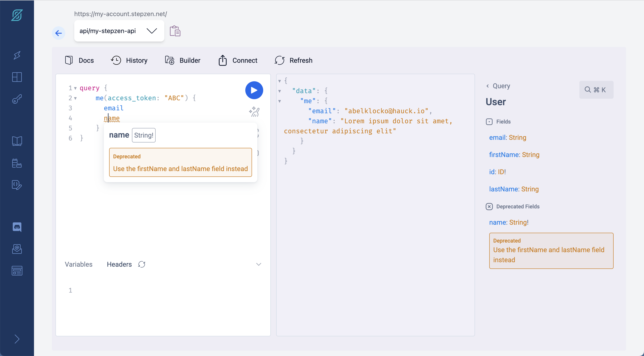Collapse the Deprecated Fields section

coord(489,206)
